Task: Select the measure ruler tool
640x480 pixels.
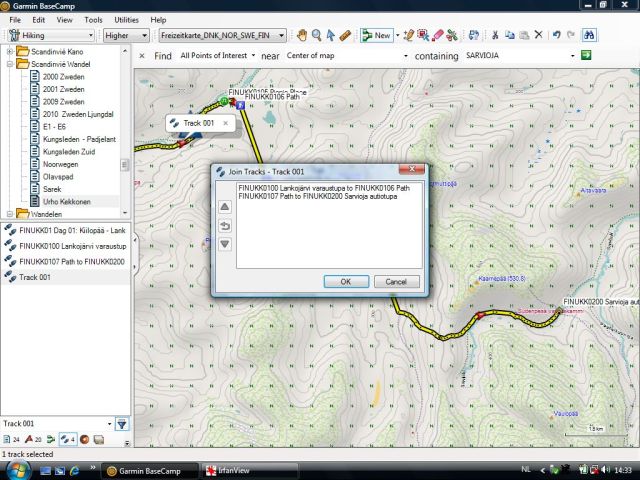Action: click(345, 35)
